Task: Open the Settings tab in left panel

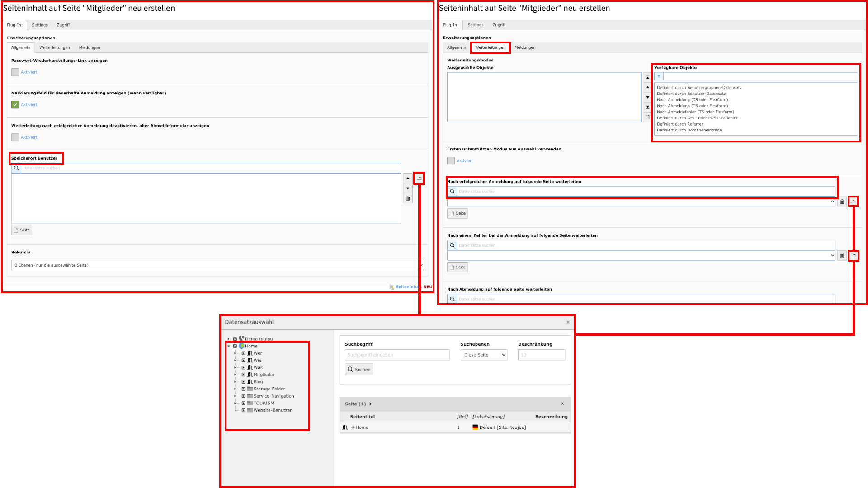Action: coord(40,25)
